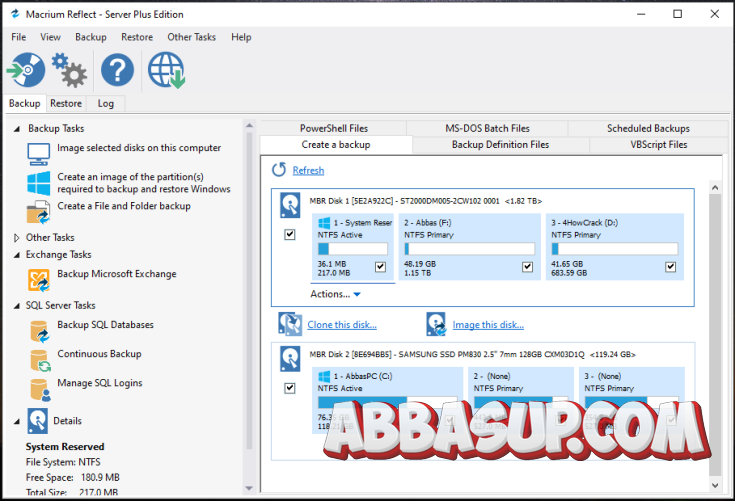This screenshot has height=501, width=735.
Task: Click the Abbas (F:) usage bar
Action: 469,248
